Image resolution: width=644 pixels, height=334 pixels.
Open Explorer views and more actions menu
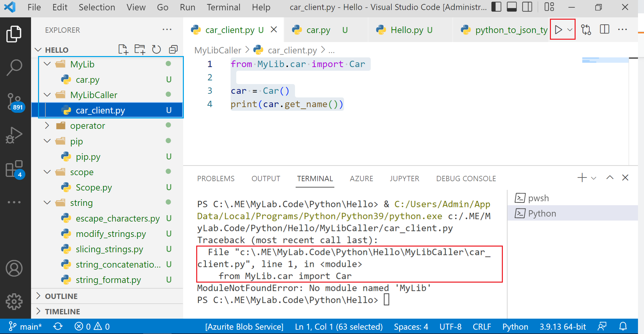point(167,30)
